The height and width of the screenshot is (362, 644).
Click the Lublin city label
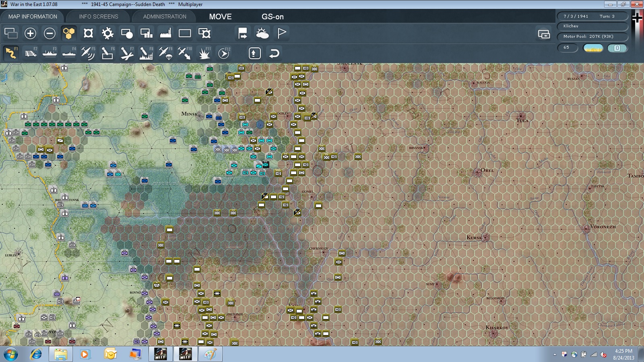click(10, 255)
